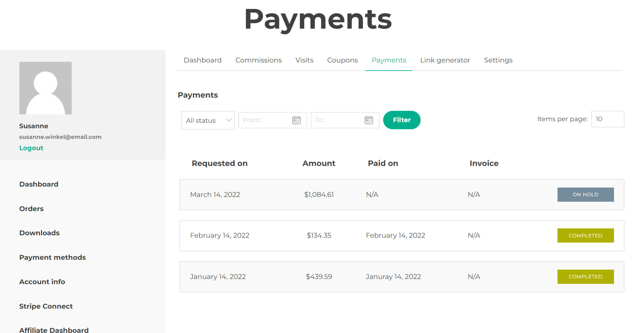Click the Logout link
Screen dimensions: 644x333
[x=31, y=148]
